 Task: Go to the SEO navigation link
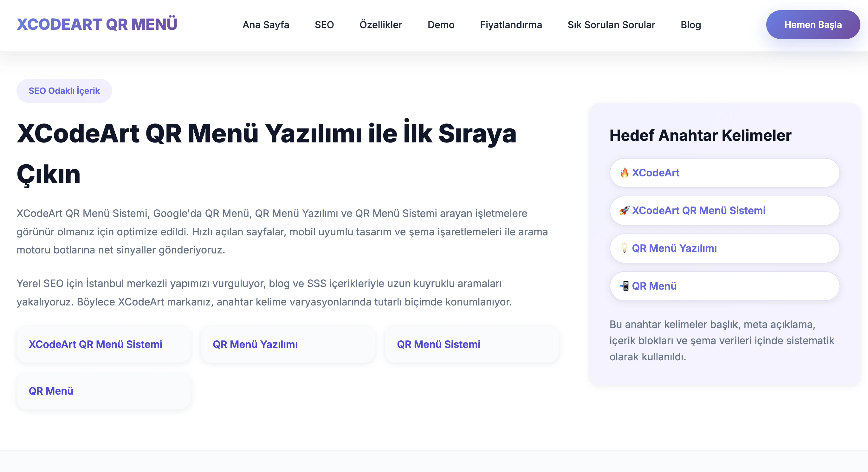(x=324, y=25)
